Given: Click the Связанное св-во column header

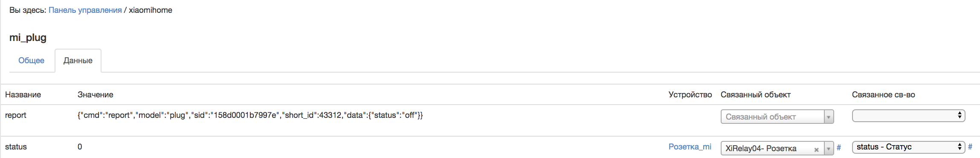Looking at the screenshot, I should (x=884, y=95).
